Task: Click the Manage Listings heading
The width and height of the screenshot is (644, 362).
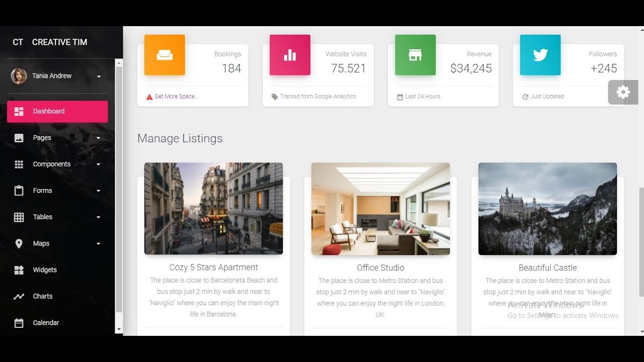Action: pos(180,138)
